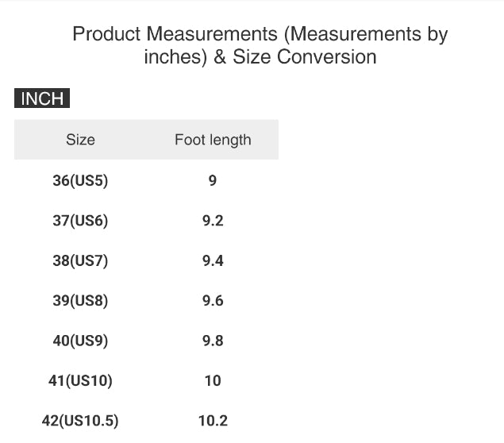Choose the 39(US8) size label
Viewport: 504px width, 443px height.
pyautogui.click(x=80, y=301)
